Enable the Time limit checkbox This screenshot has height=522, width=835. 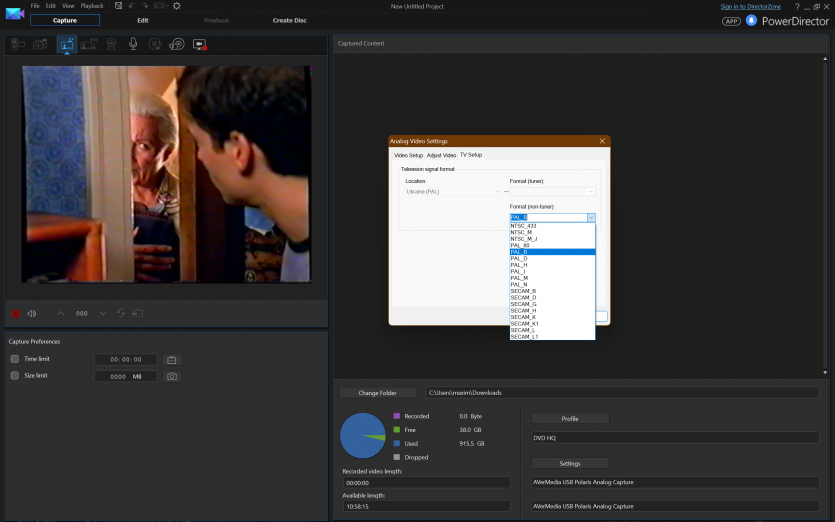coord(15,359)
